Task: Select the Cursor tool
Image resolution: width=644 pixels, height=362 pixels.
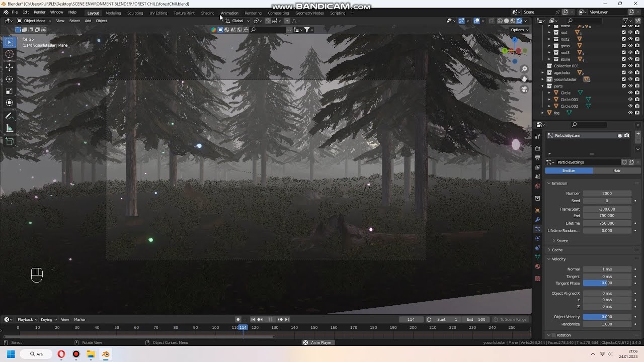Action: (x=10, y=54)
